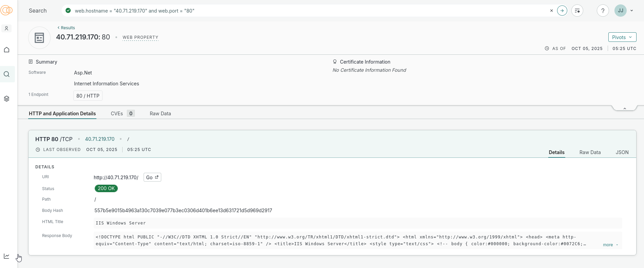
Task: Open the query filter options icon
Action: (577, 11)
